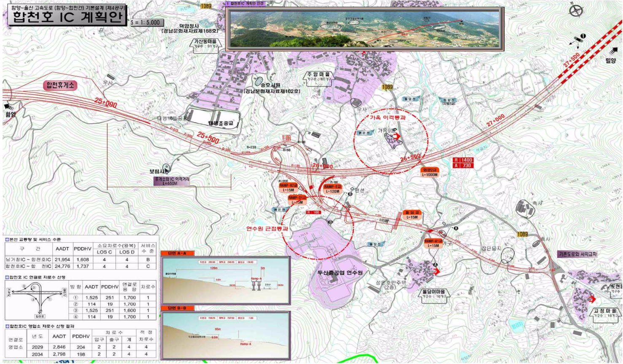Click the AADT value 21,954

pos(62,260)
